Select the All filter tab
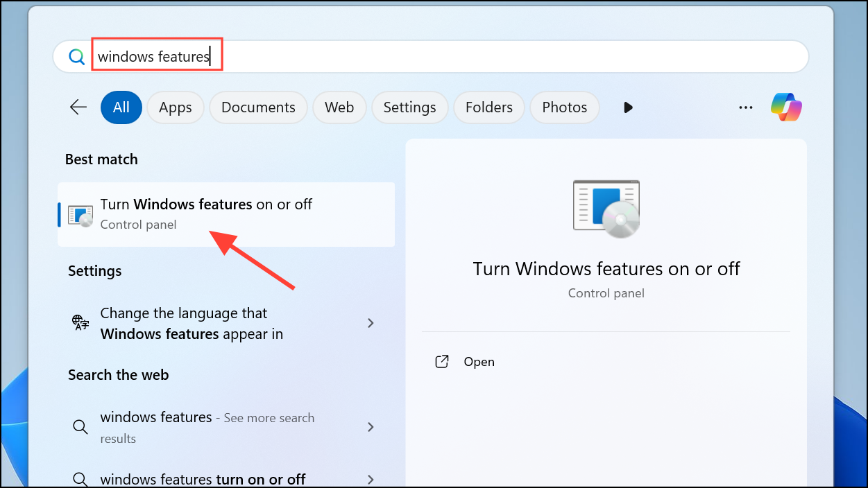The height and width of the screenshot is (488, 868). click(x=121, y=107)
